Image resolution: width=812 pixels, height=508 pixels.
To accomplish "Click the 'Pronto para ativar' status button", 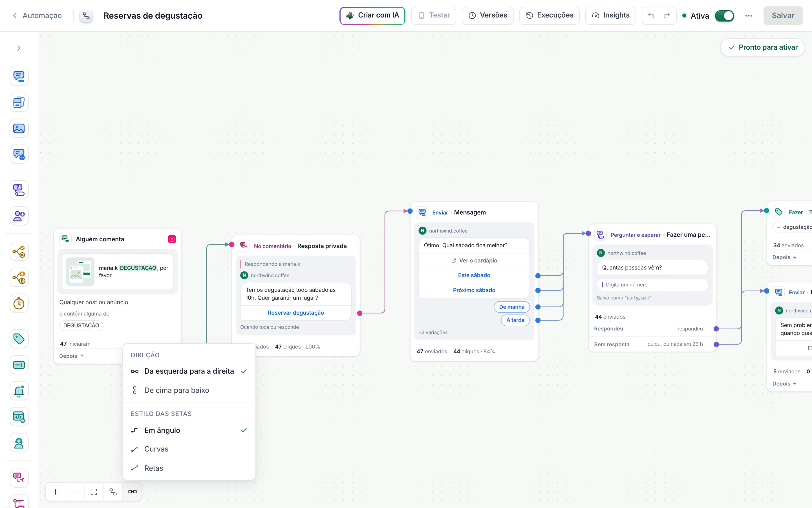I will pos(762,47).
